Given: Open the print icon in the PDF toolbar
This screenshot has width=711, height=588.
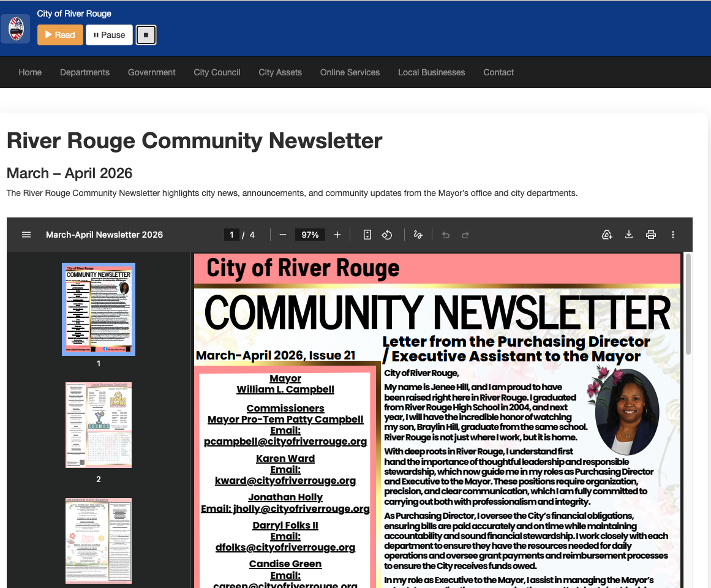Looking at the screenshot, I should click(650, 235).
